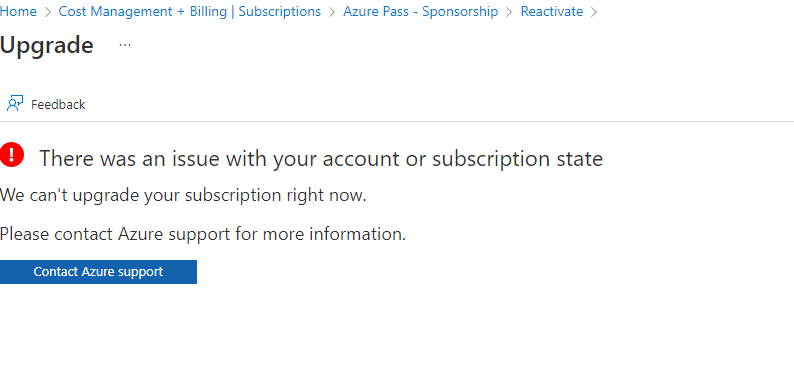Go back to the Reactivate breadcrumb
Screen dimensions: 794x382
[x=551, y=11]
